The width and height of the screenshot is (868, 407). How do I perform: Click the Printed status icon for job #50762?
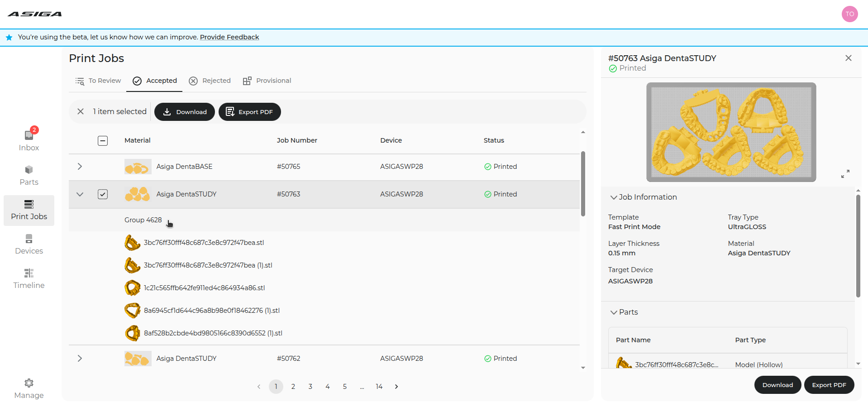(x=488, y=359)
